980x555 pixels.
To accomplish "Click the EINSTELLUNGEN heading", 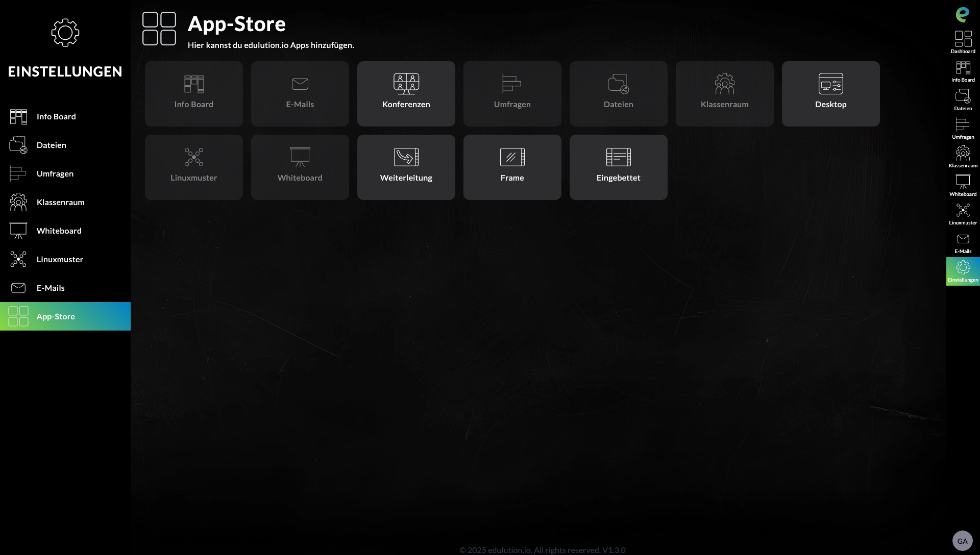I will pyautogui.click(x=65, y=71).
